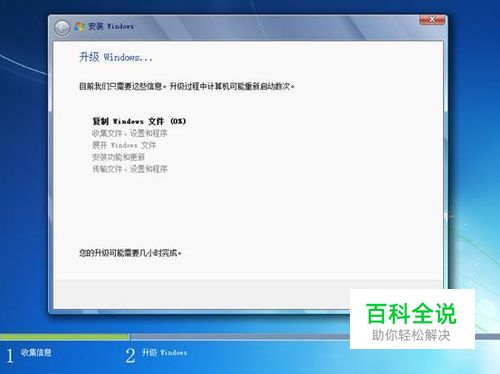
Task: Select the 收集文件、设置和程序 step
Action: [130, 133]
